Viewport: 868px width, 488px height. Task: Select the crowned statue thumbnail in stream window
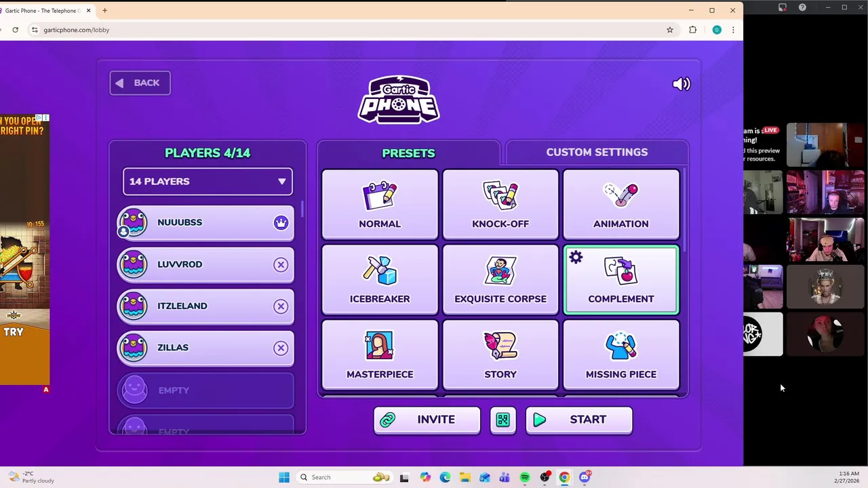pyautogui.click(x=825, y=286)
